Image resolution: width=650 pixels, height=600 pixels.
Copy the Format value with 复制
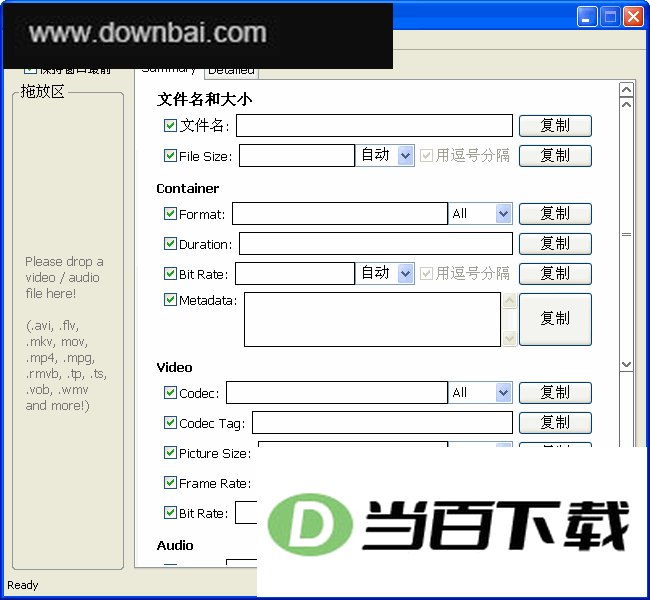coord(555,214)
